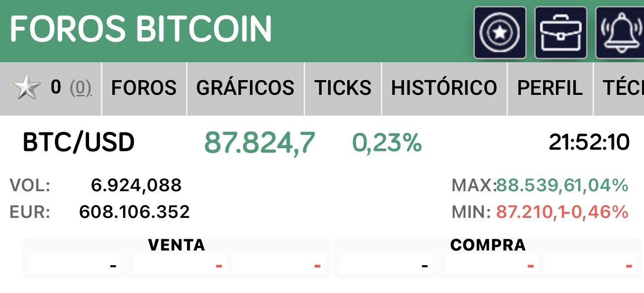
Task: Toggle the grey favorite star
Action: 27,88
